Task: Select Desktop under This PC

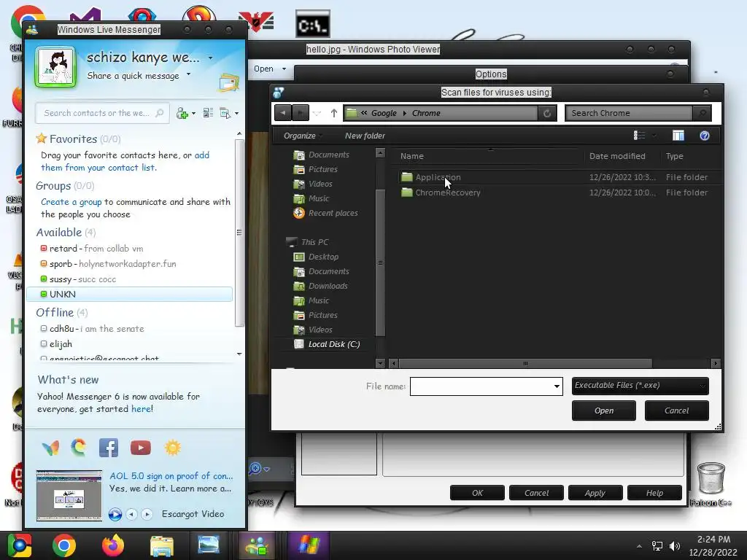Action: pyautogui.click(x=317, y=257)
